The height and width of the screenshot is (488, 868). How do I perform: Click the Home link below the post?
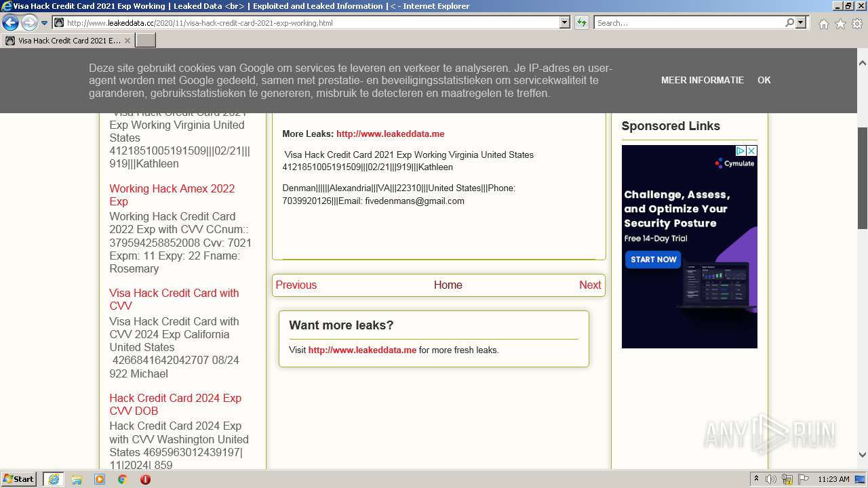coord(448,285)
